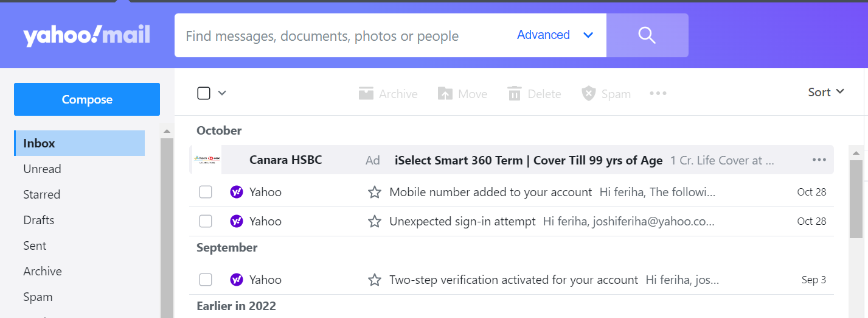The width and height of the screenshot is (868, 318).
Task: Click the Delete trash can icon
Action: point(515,93)
